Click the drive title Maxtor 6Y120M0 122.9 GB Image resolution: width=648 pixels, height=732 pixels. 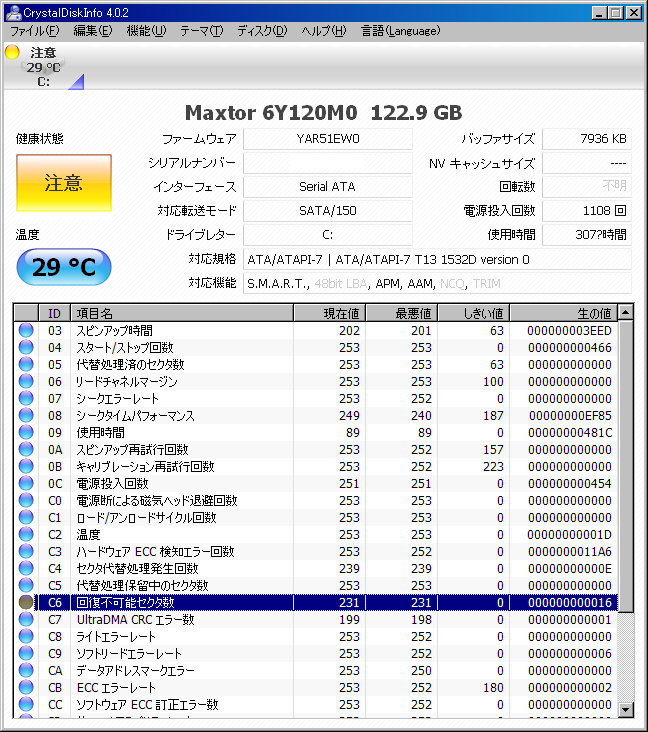tap(324, 113)
